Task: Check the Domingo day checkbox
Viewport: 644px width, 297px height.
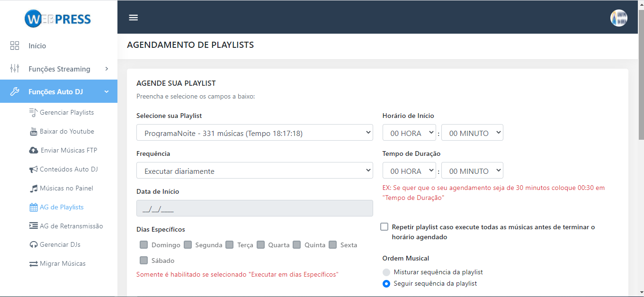Action: 144,245
